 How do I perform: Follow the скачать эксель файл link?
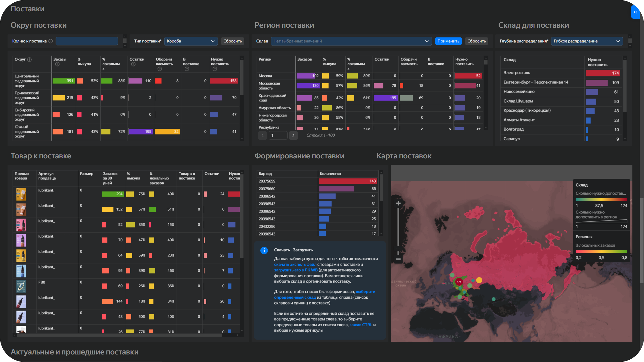[295, 264]
